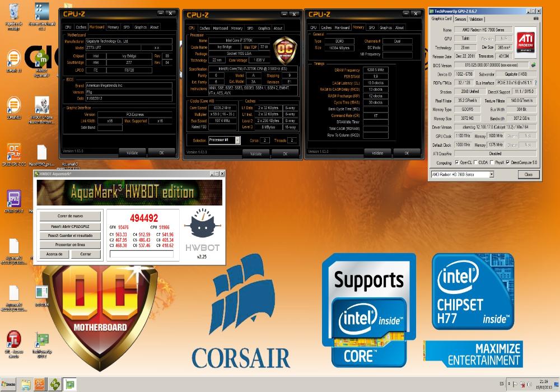560x392 pixels.
Task: Select the 3DMark06 desktop icon
Action: tap(42, 296)
